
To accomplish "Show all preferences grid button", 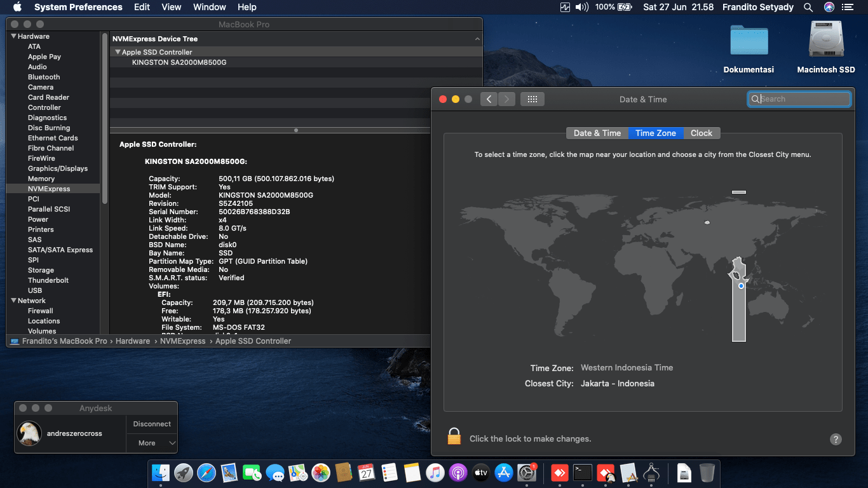I will click(x=532, y=99).
